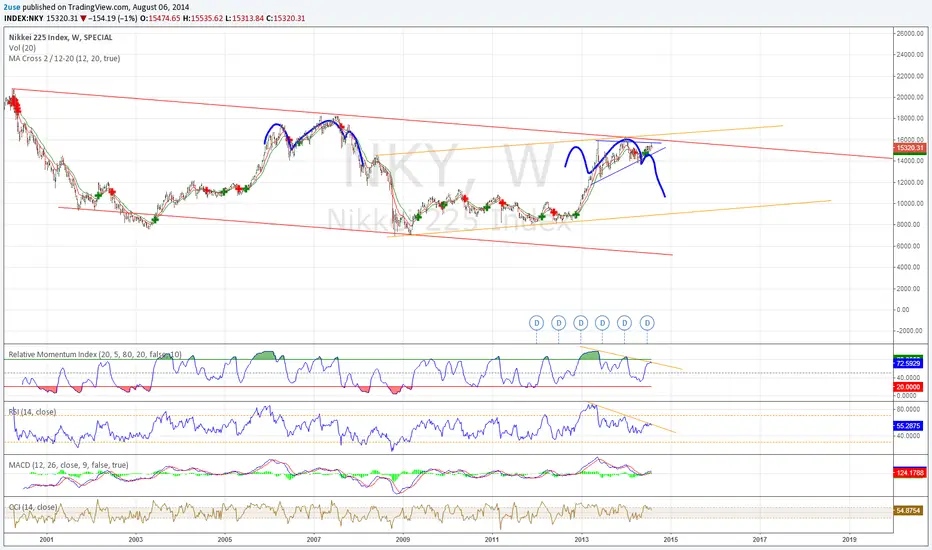The image size is (932, 550).
Task: Click the 2009 label on the time axis
Action: (x=403, y=539)
